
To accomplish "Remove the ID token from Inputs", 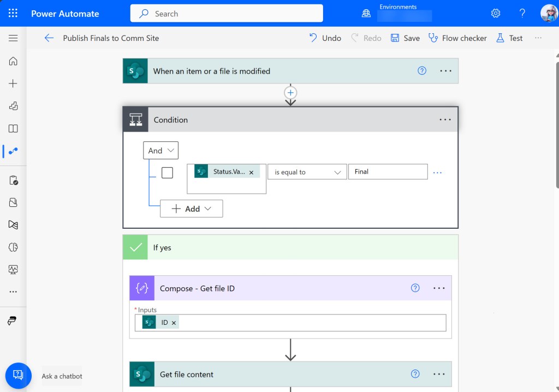I will [x=174, y=323].
